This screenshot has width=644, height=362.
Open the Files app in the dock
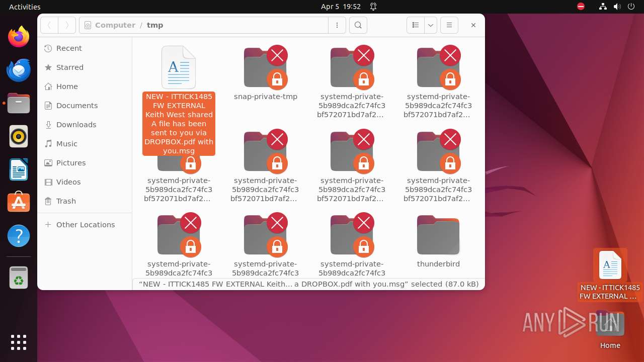click(19, 103)
